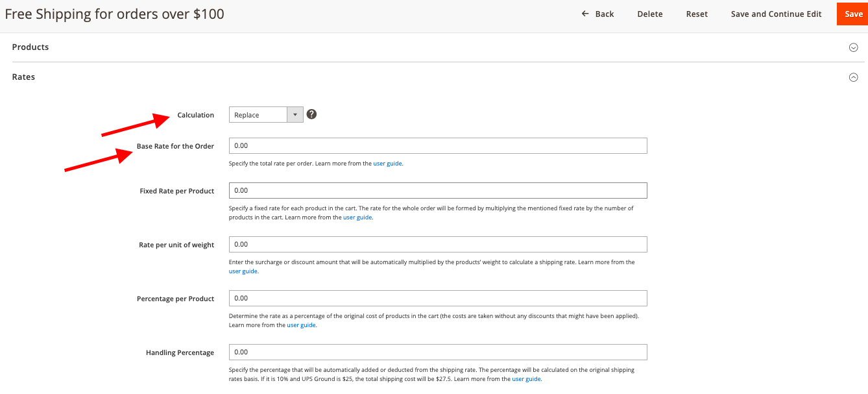Focus the Handling Percentage field
The image size is (868, 394).
[x=438, y=352]
